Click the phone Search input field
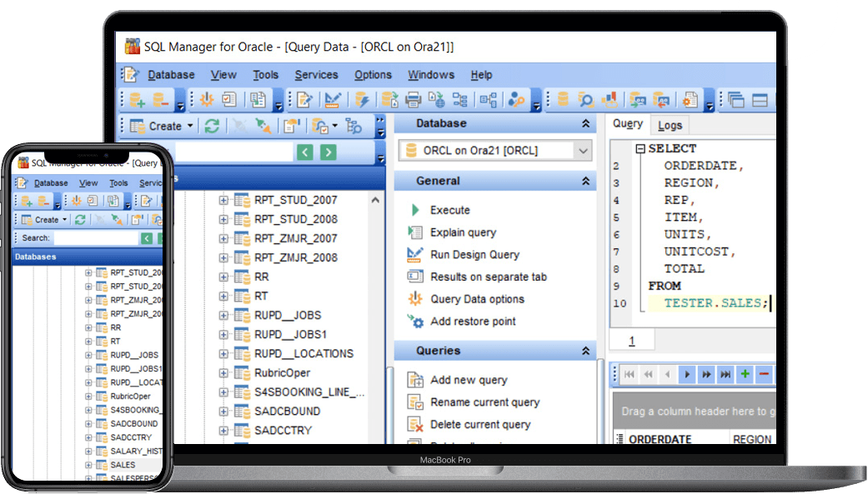The image size is (868, 494). [x=96, y=238]
